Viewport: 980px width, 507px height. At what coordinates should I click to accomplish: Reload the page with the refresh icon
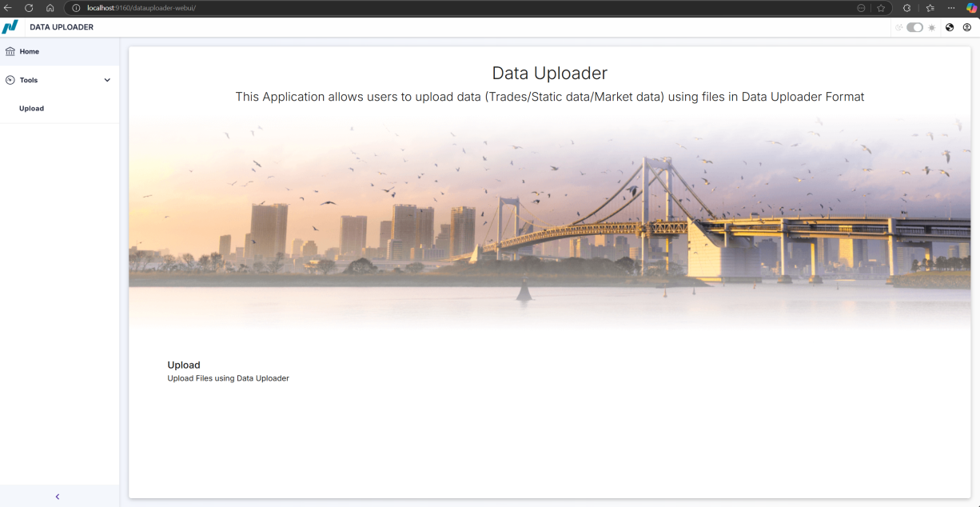(29, 8)
